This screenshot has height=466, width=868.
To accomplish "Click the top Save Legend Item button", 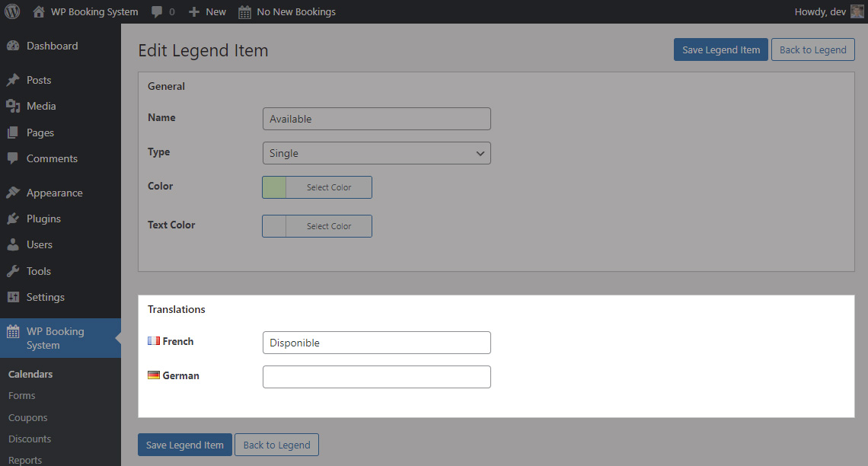I will coord(721,49).
